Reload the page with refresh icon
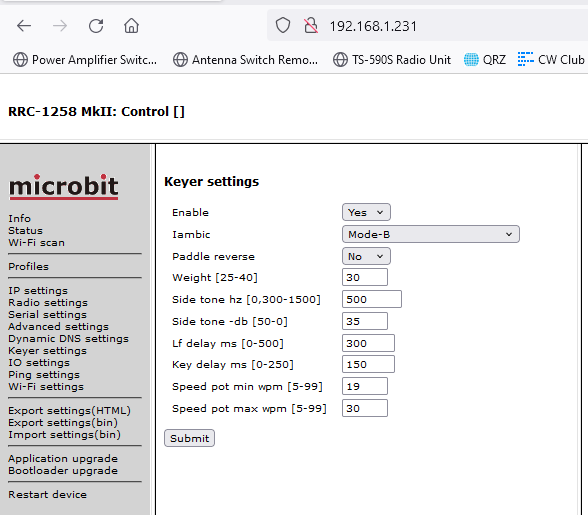This screenshot has height=515, width=588. pos(96,26)
